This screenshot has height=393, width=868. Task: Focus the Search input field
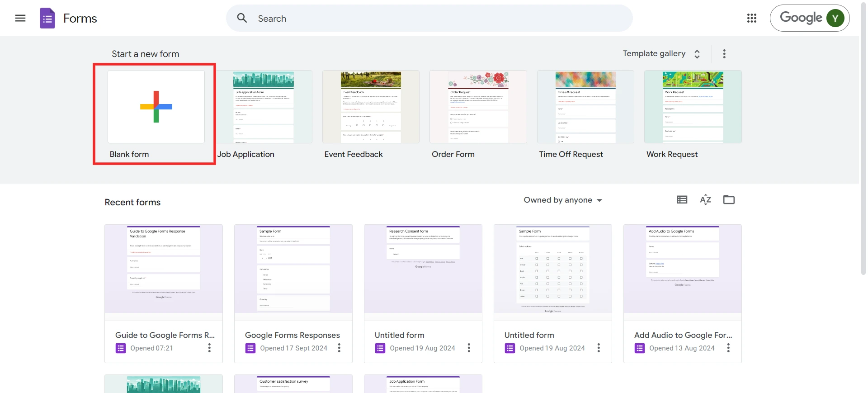429,18
